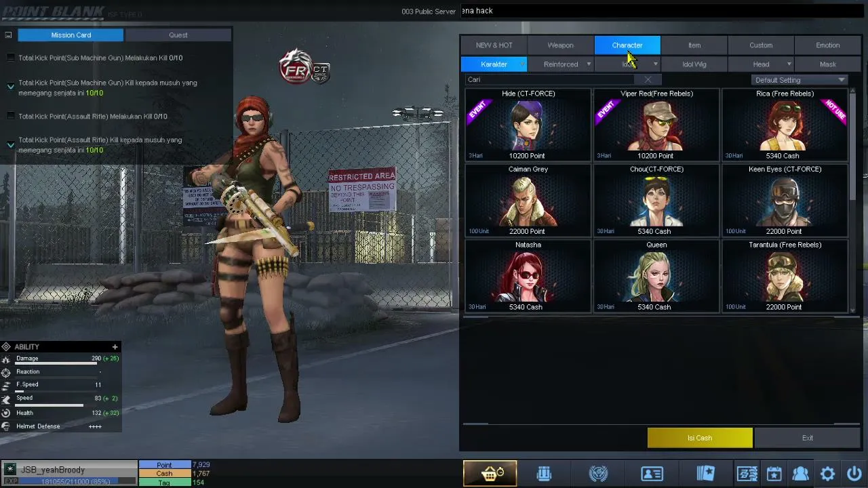
Task: Toggle checked Assault Rifle Kill kepada musuh mission
Action: pos(10,144)
